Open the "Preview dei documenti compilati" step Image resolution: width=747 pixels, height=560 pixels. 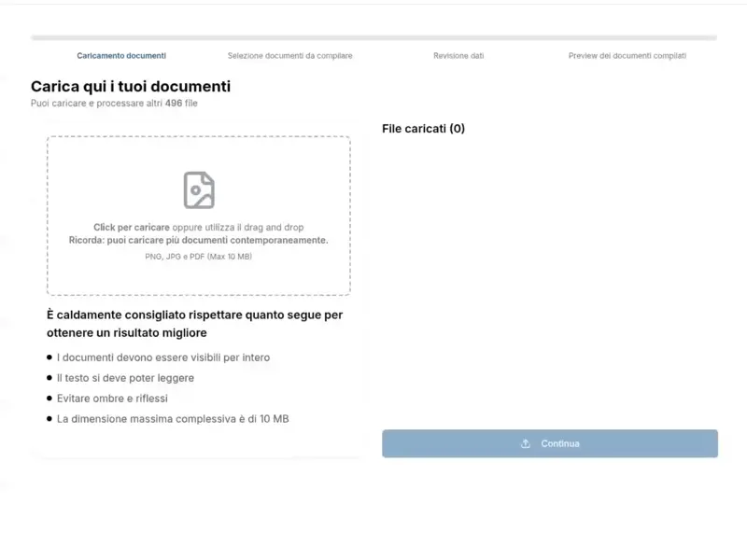coord(627,55)
